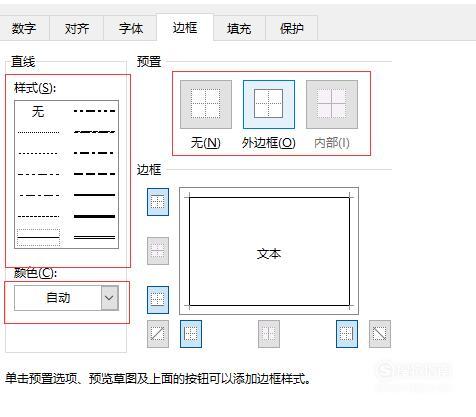The image size is (476, 417).
Task: Choose the medium dash-dot line style
Action: tap(94, 153)
